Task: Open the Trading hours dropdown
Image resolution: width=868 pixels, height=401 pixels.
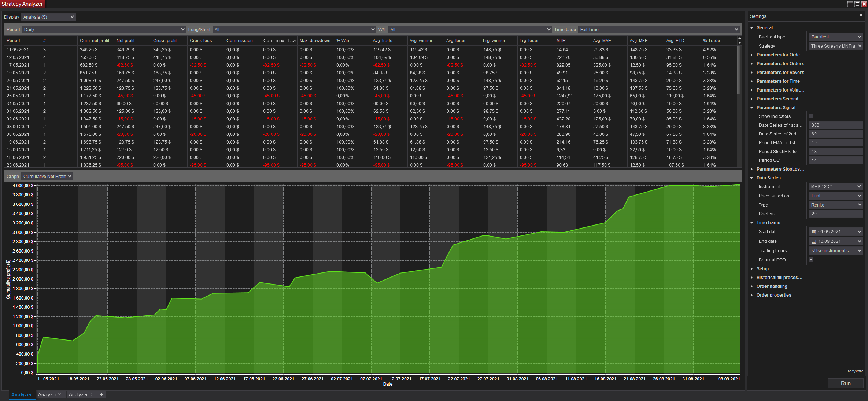Action: 836,250
